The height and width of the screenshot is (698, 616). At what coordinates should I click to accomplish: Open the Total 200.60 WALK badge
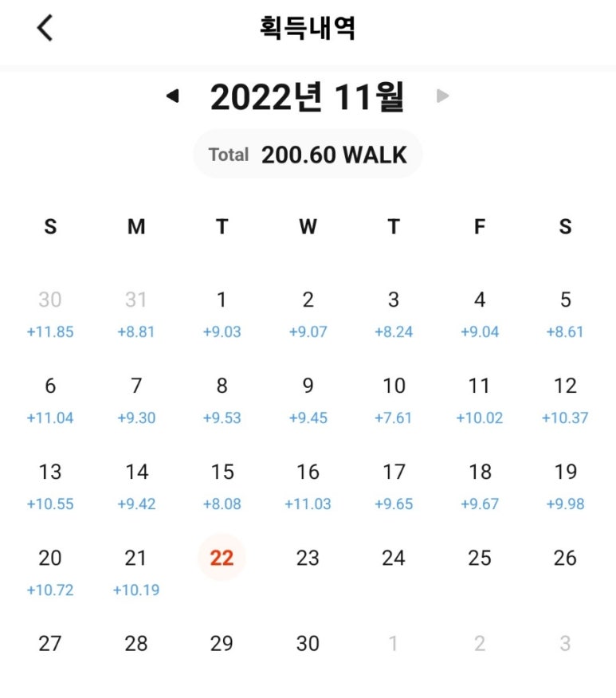coord(308,155)
